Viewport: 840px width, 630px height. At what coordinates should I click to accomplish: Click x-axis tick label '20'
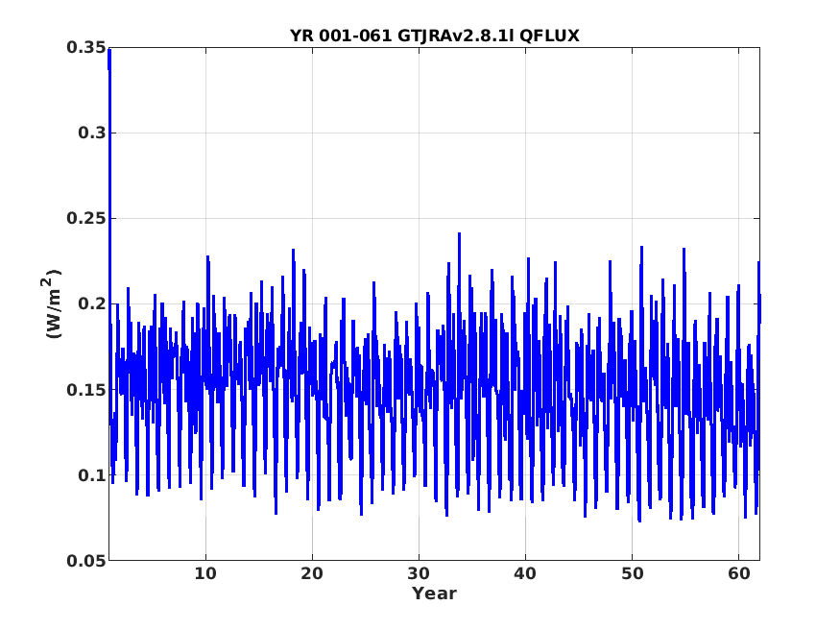click(312, 573)
